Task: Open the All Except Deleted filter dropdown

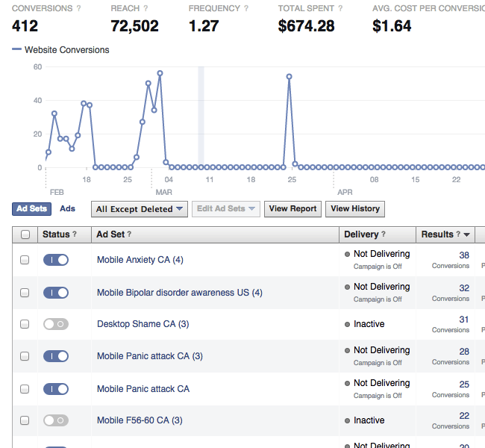Action: 140,209
